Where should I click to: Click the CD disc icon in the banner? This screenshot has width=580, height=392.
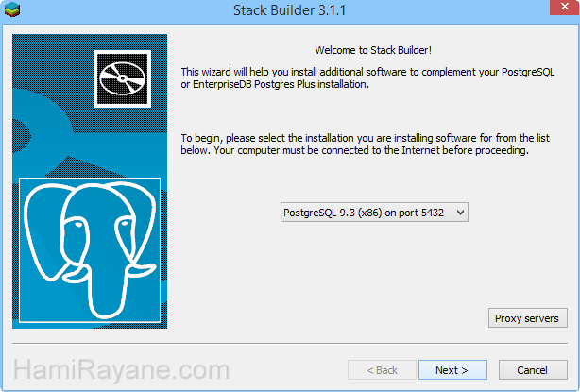tap(122, 78)
